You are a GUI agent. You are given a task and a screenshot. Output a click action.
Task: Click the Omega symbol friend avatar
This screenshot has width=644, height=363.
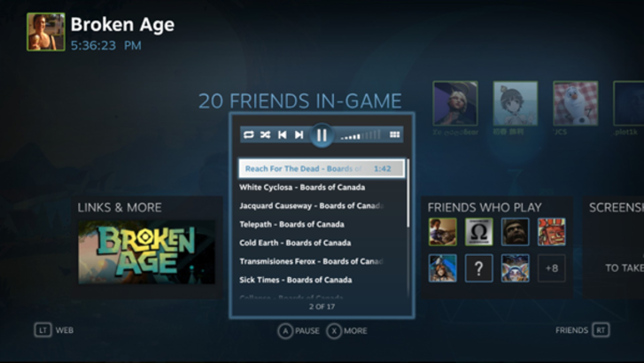pyautogui.click(x=479, y=232)
